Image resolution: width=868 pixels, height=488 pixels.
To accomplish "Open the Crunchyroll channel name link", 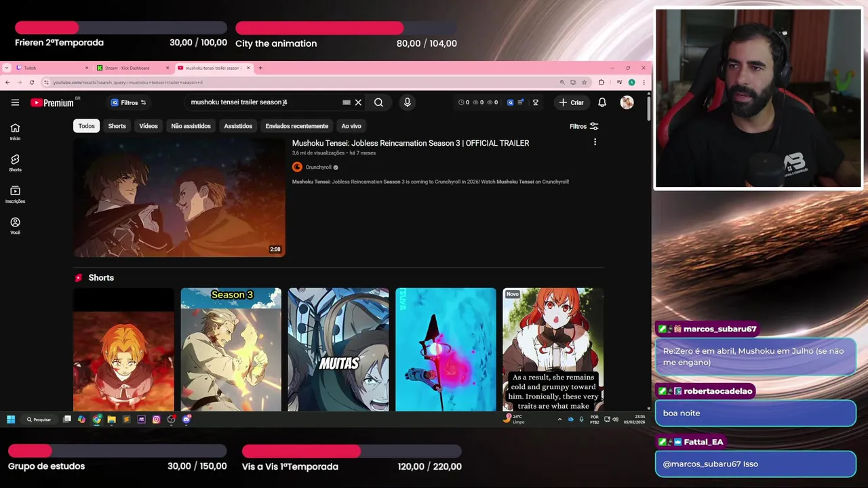I will pos(318,167).
